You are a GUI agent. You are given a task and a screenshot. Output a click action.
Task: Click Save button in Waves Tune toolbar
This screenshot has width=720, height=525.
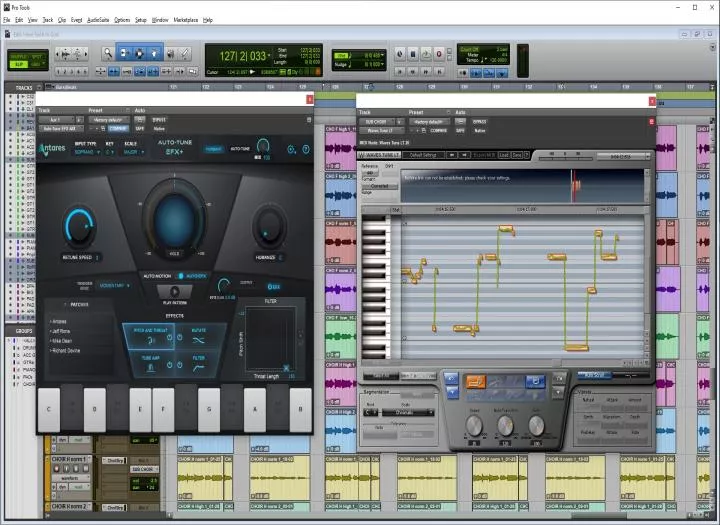tap(517, 155)
